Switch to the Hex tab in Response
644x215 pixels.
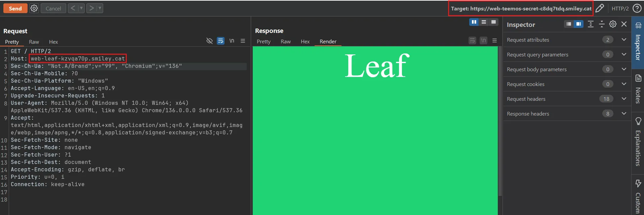[305, 42]
